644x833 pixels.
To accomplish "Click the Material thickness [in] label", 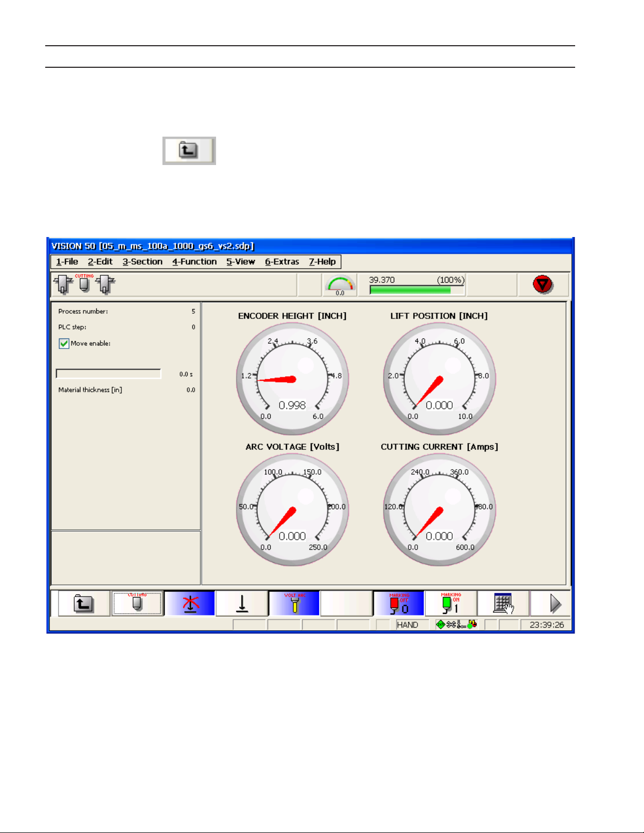I will tap(90, 390).
